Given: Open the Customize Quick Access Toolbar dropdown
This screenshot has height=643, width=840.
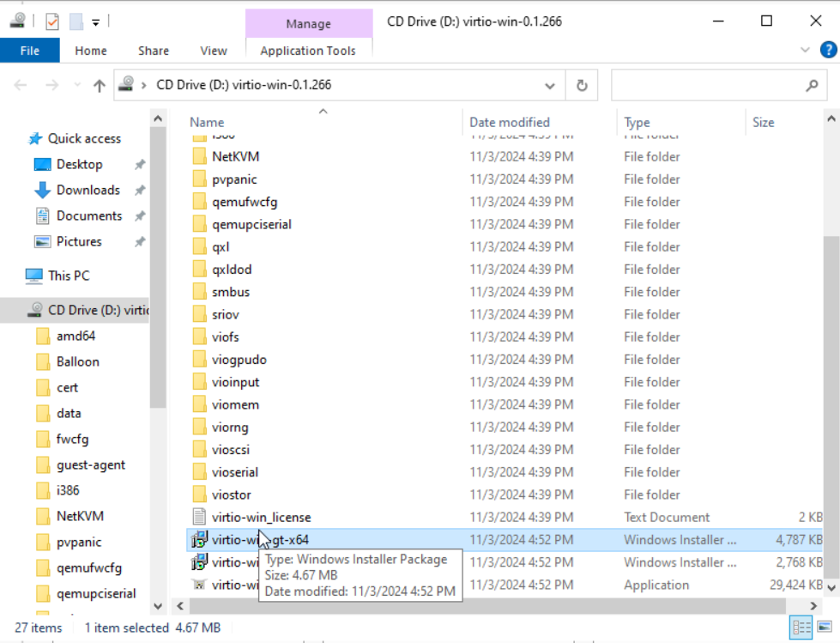Looking at the screenshot, I should click(x=95, y=22).
